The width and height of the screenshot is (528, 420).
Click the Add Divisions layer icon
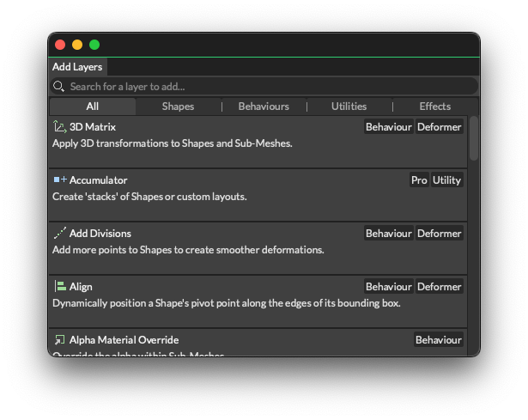(x=59, y=234)
